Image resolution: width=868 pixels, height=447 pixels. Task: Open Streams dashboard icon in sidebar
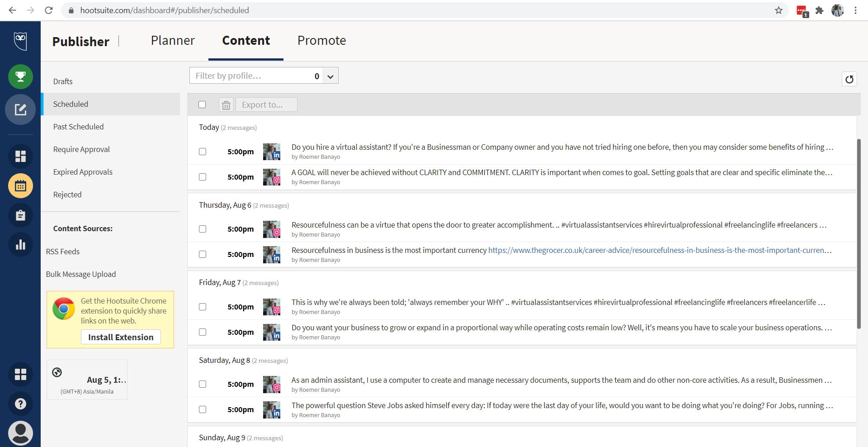click(x=20, y=156)
